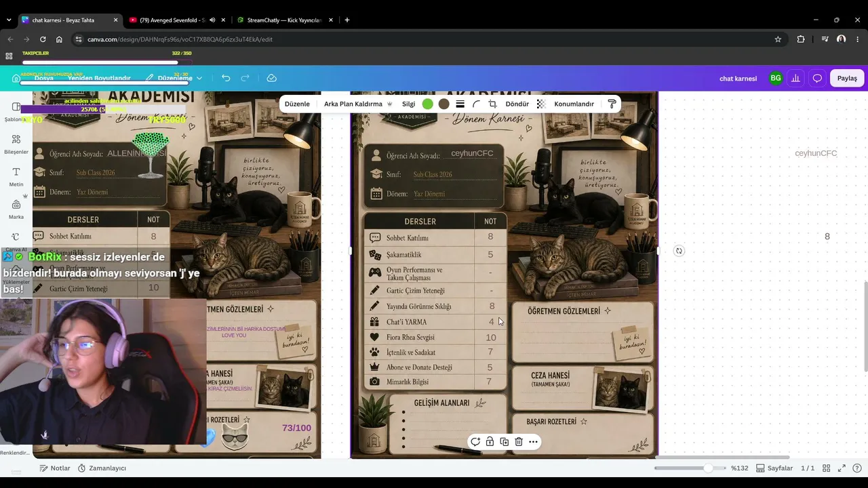Click the Şakamatiklik score 5
Image resolution: width=868 pixels, height=488 pixels.
click(490, 254)
